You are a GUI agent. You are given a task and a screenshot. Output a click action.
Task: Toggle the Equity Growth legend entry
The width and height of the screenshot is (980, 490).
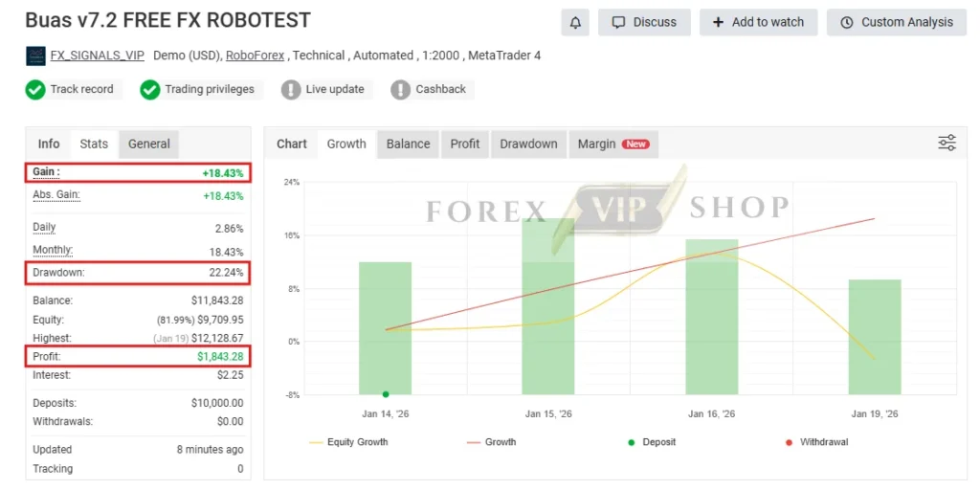pyautogui.click(x=348, y=442)
